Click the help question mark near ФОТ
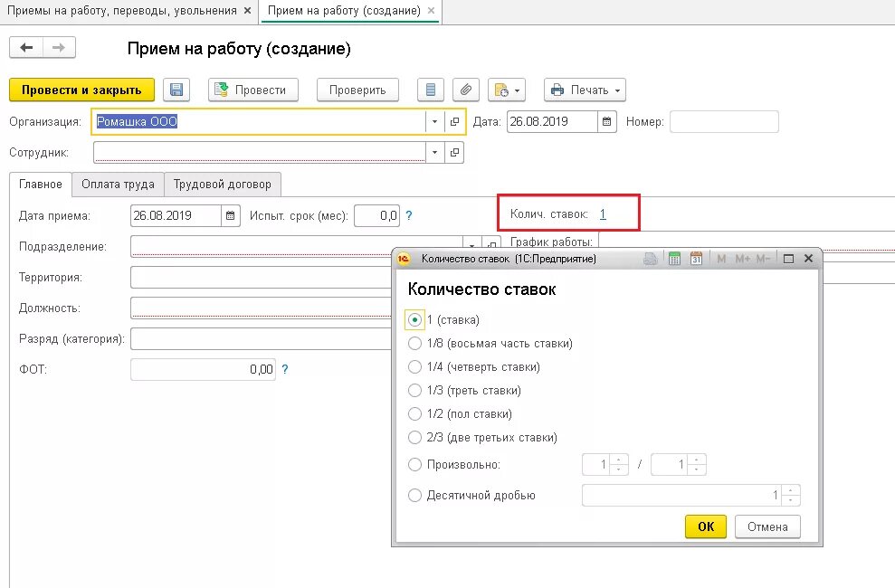 pyautogui.click(x=285, y=370)
